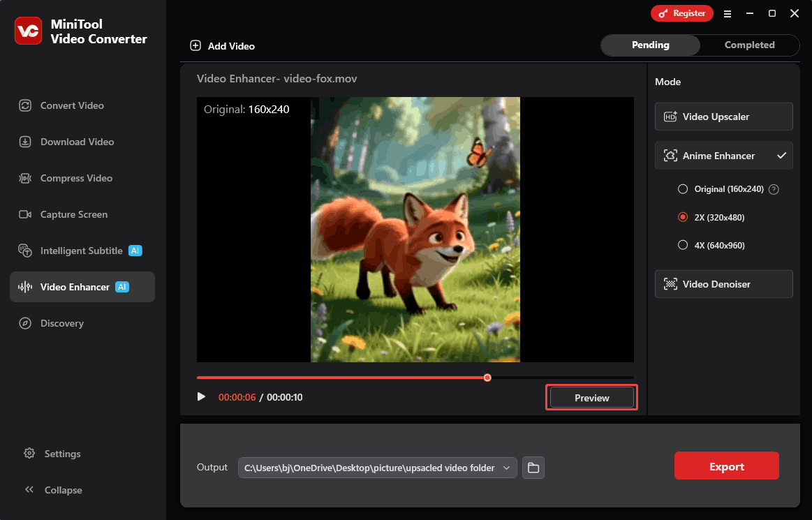Open the Convert Video section

click(83, 105)
